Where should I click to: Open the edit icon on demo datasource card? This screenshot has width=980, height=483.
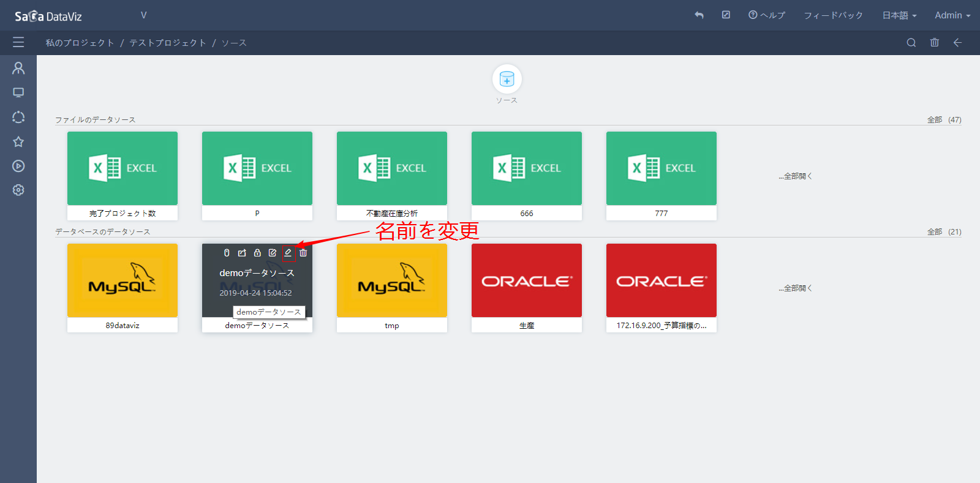[273, 253]
